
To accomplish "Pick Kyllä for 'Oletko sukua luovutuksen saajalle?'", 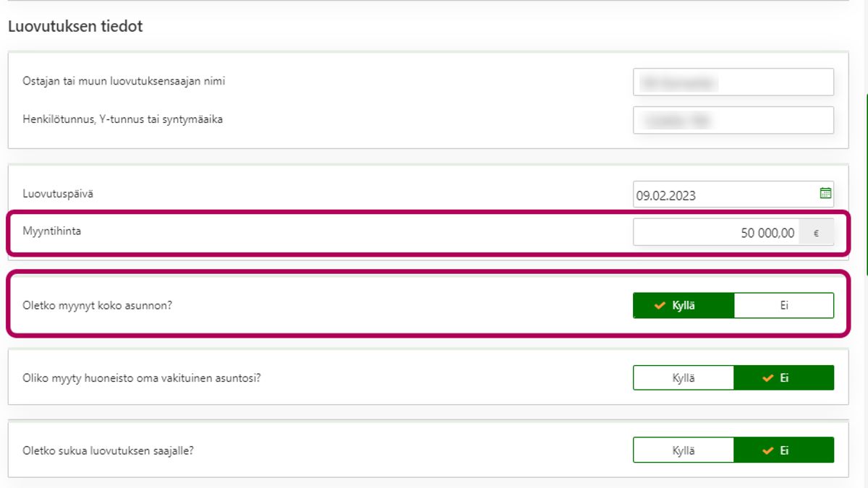I will [x=684, y=450].
